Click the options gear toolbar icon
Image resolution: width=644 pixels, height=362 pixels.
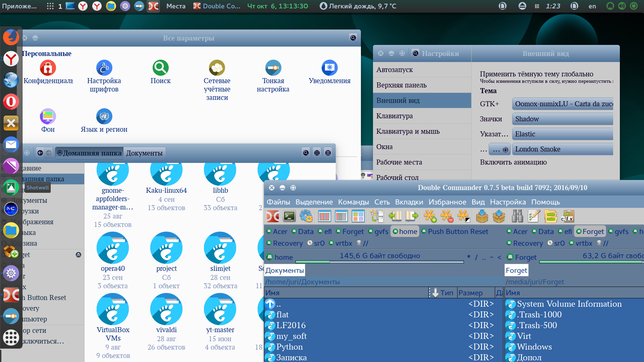pos(306,216)
